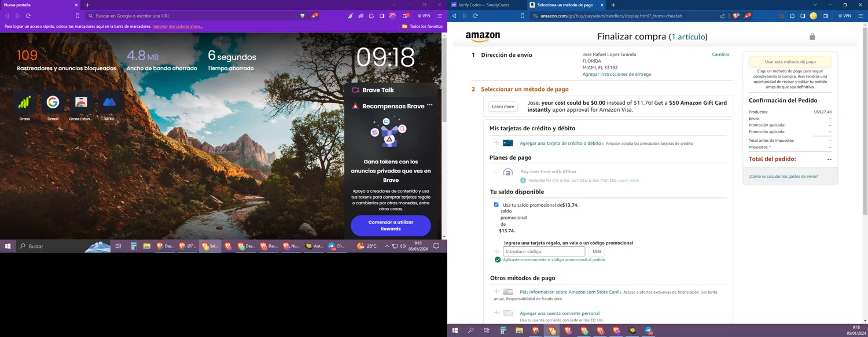Open the tab search chevron in purple window
This screenshot has width=868, height=337.
click(394, 5)
